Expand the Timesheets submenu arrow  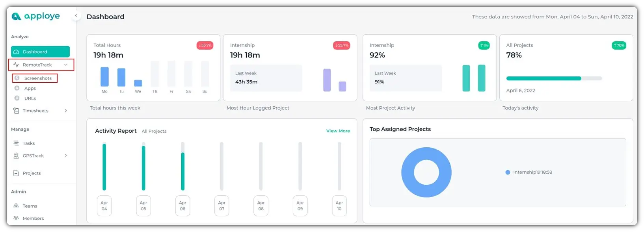point(66,111)
